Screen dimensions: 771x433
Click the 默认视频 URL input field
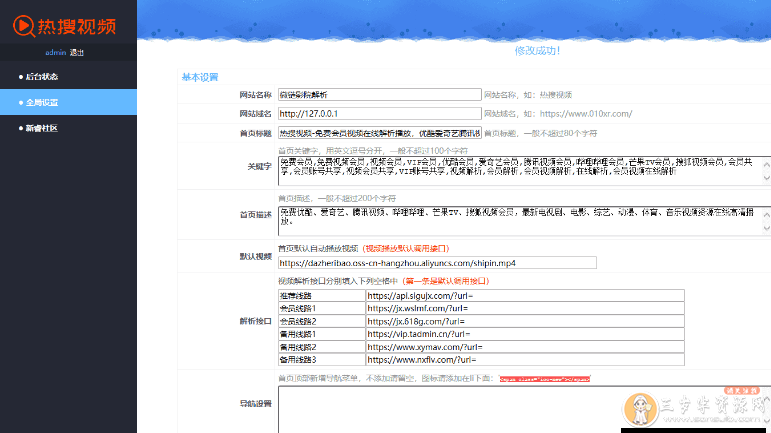tap(436, 263)
